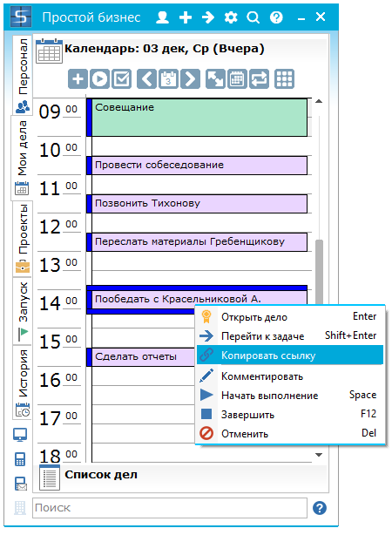Click the scrollbar down arrow in calendar
Screen dimensions: 392x535
(x=319, y=455)
